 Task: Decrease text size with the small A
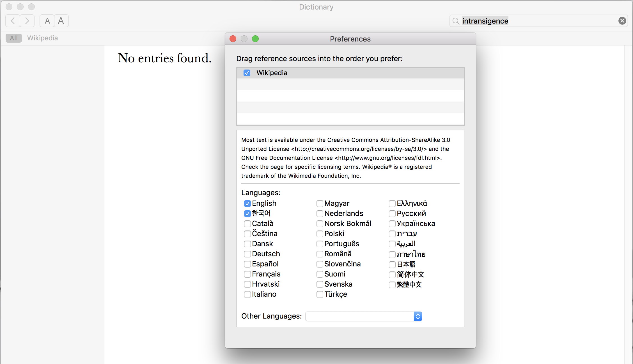point(47,21)
